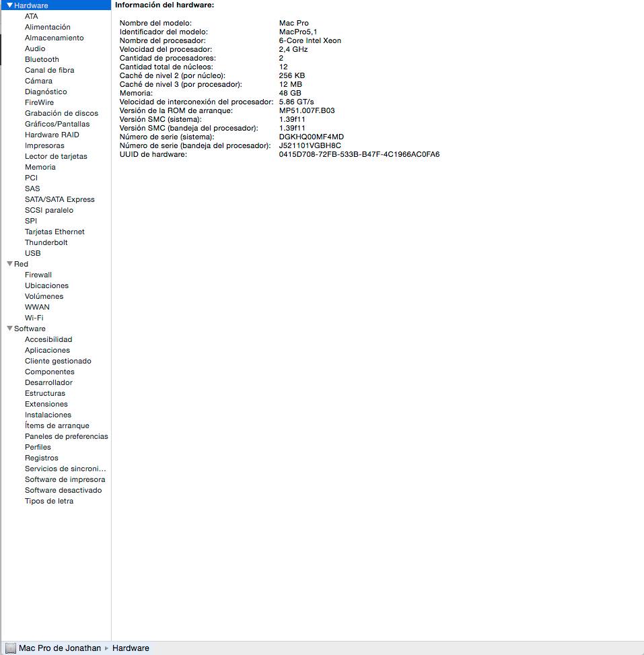Collapse the Software category triangle
The width and height of the screenshot is (644, 655).
click(9, 329)
